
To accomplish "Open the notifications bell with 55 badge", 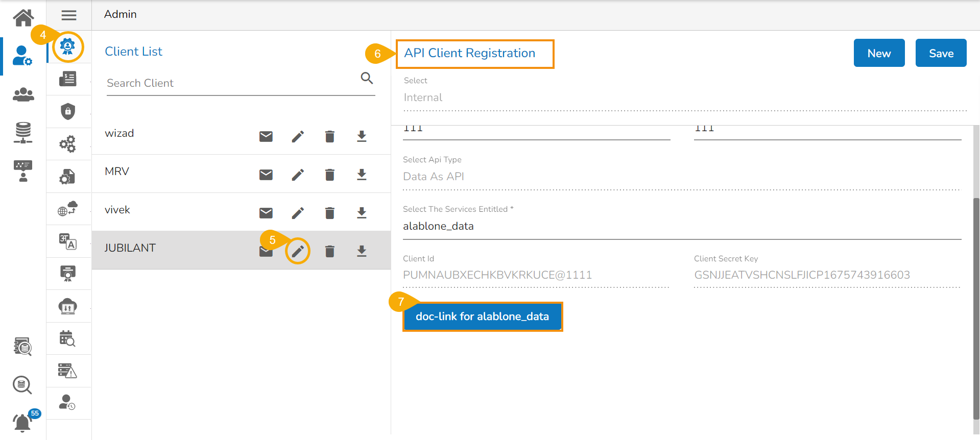I will click(x=22, y=422).
